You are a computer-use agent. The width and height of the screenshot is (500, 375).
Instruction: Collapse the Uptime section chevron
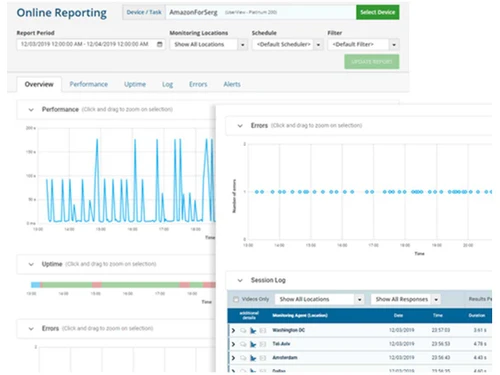(x=31, y=264)
